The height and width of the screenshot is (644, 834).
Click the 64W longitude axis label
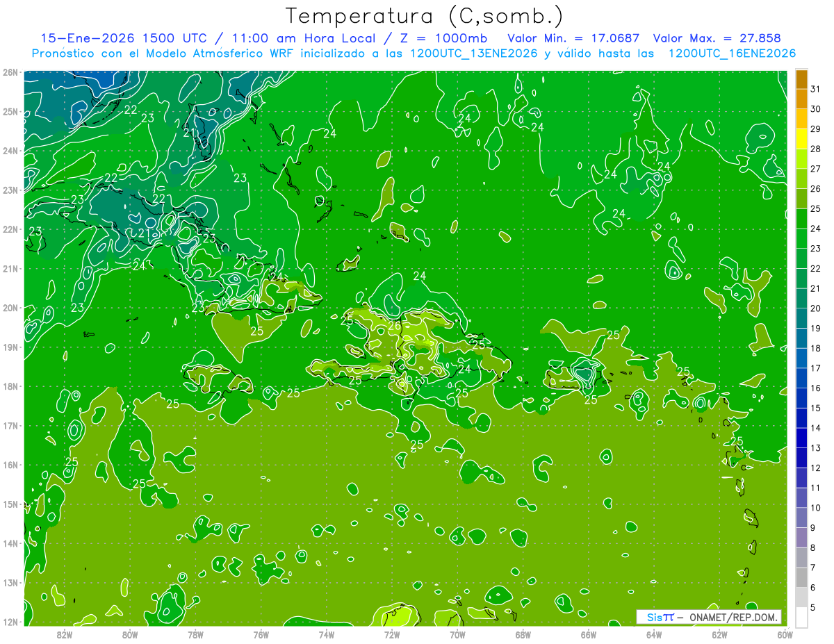[x=654, y=634]
